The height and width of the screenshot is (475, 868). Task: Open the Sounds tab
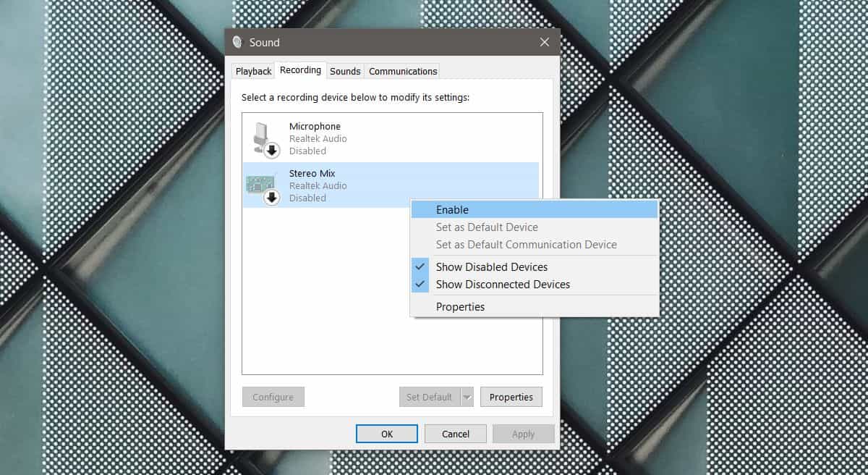tap(345, 71)
